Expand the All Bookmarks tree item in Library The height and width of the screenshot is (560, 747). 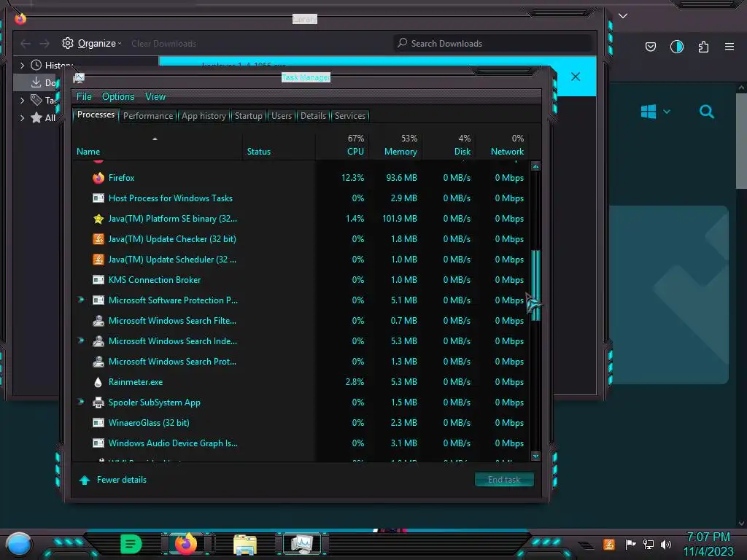(22, 118)
